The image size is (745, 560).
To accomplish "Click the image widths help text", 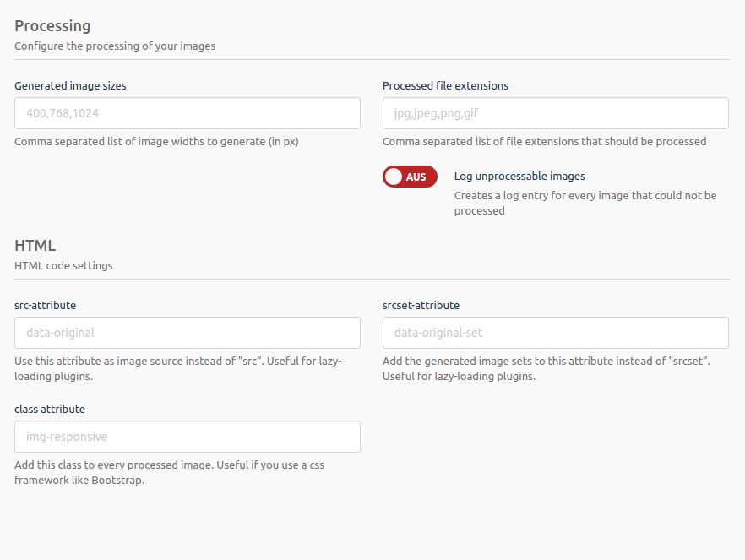I will pyautogui.click(x=156, y=142).
